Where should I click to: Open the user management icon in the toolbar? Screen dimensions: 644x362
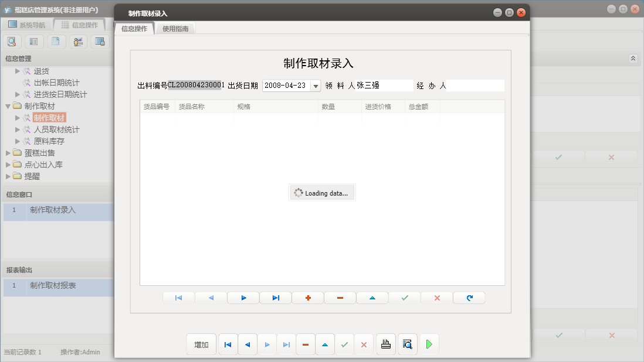coord(77,42)
